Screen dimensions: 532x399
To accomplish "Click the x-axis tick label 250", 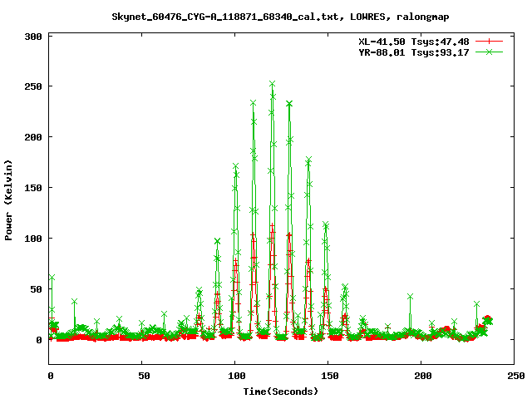I will 516,376.
